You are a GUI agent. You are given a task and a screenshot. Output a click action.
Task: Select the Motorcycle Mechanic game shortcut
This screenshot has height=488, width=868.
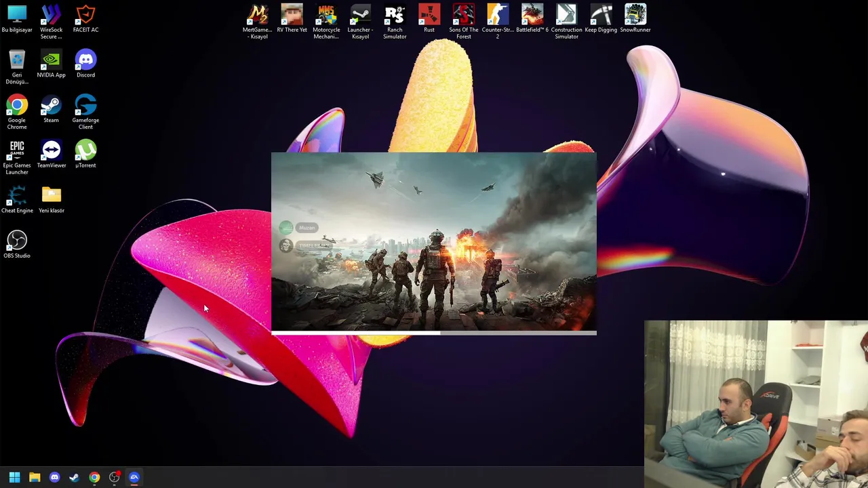coord(326,22)
